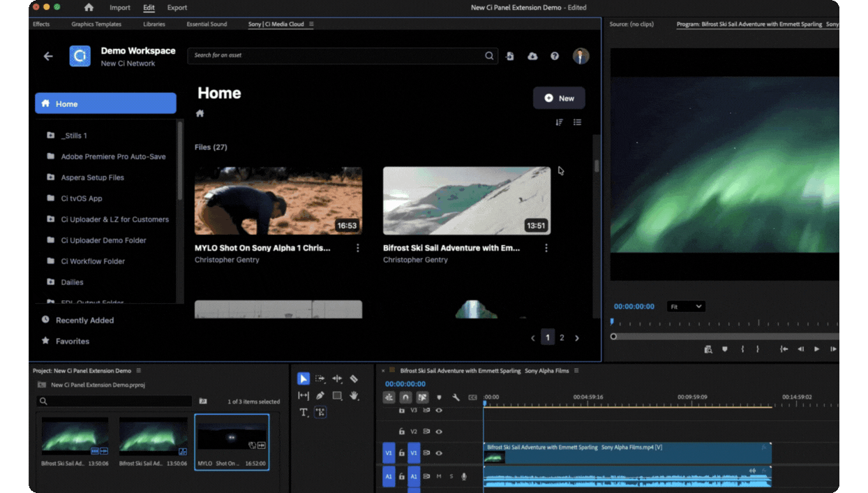Open timeline display settings wrench

[x=456, y=397]
